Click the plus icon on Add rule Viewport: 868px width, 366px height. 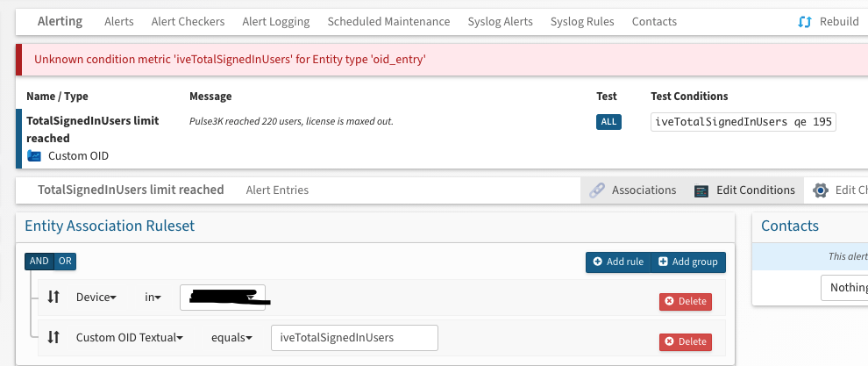[597, 262]
